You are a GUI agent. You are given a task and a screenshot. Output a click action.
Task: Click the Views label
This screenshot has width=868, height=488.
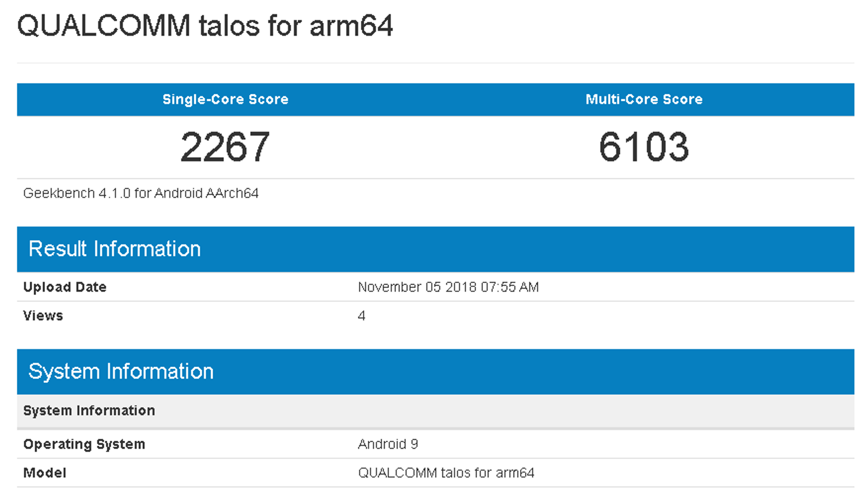point(43,316)
